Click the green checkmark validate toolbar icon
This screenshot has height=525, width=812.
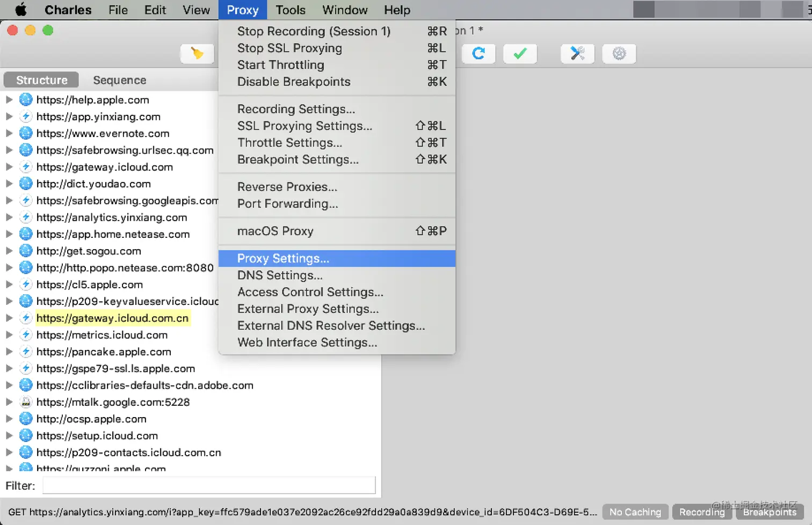[520, 54]
